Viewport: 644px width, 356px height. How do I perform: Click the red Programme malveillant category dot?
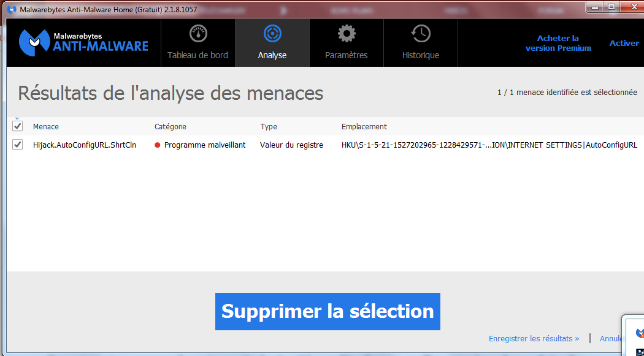point(157,145)
